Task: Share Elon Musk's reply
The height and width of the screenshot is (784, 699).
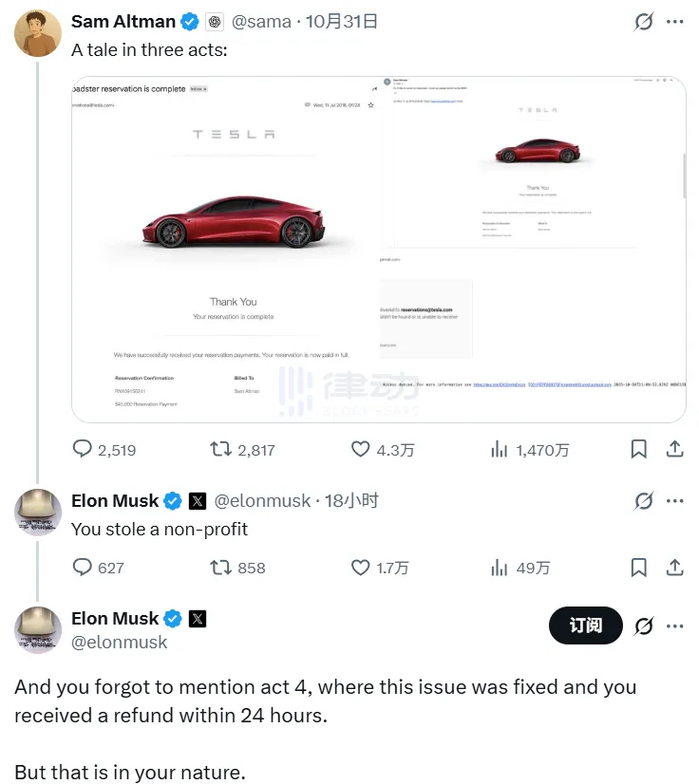Action: tap(675, 567)
